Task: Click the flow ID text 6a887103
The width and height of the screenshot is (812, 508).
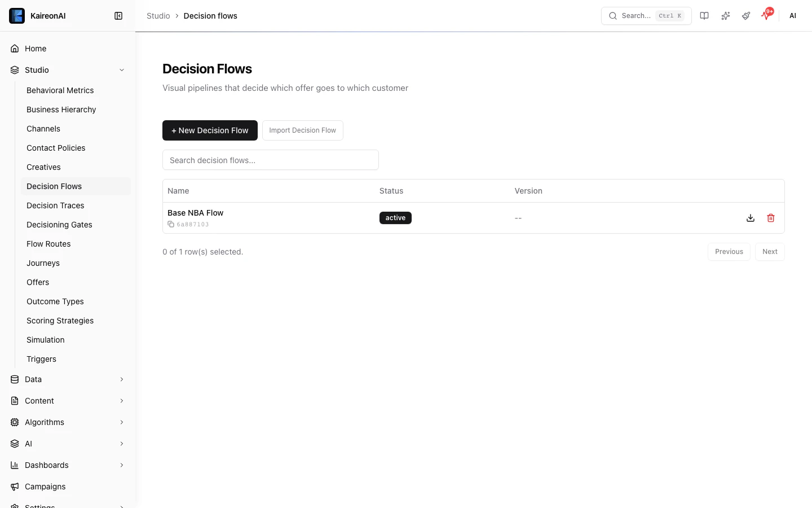Action: point(193,225)
